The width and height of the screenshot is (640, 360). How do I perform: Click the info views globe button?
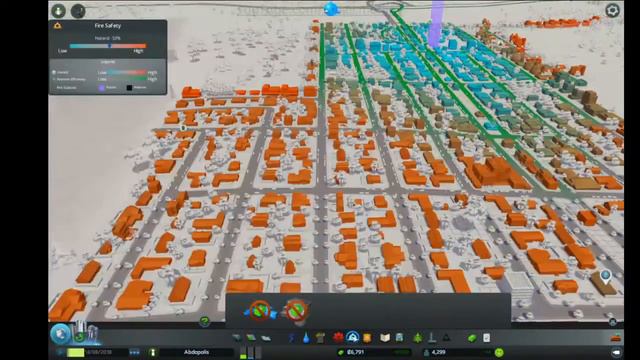click(60, 334)
